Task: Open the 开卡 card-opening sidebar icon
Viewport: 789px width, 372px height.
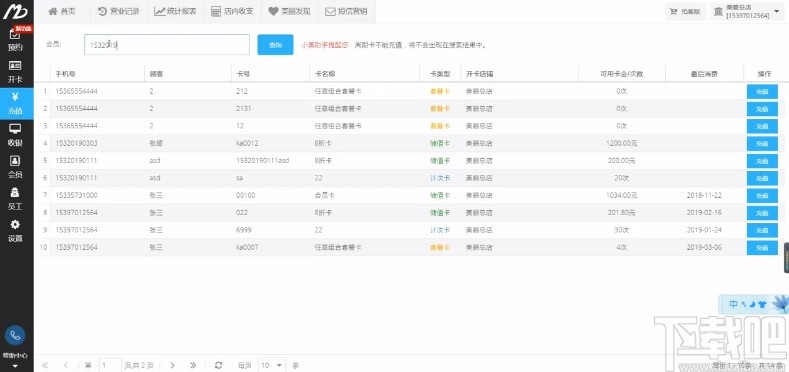Action: click(x=15, y=72)
